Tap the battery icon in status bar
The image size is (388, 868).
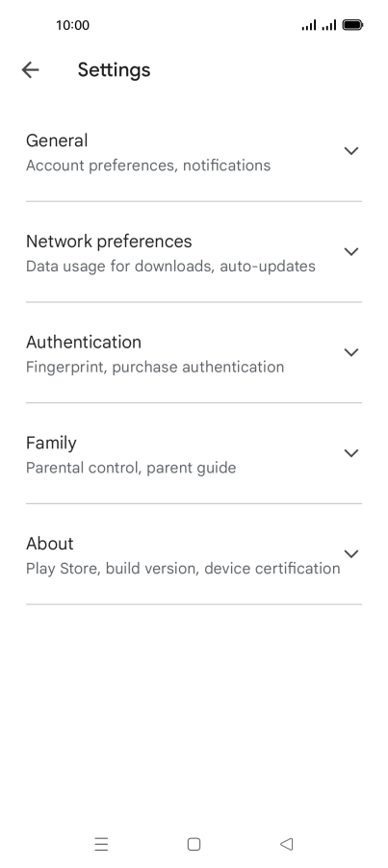352,25
